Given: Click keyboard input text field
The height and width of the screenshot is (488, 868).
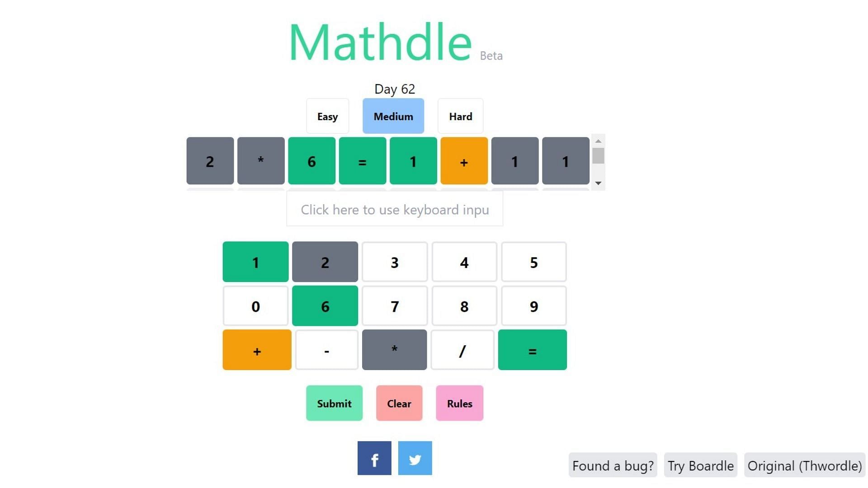Looking at the screenshot, I should click(x=394, y=210).
